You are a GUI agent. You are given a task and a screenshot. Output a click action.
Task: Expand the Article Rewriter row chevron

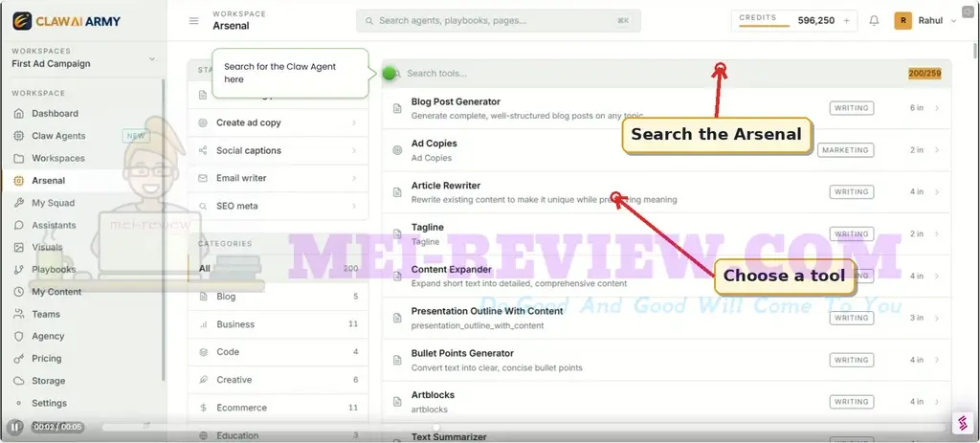(x=937, y=191)
